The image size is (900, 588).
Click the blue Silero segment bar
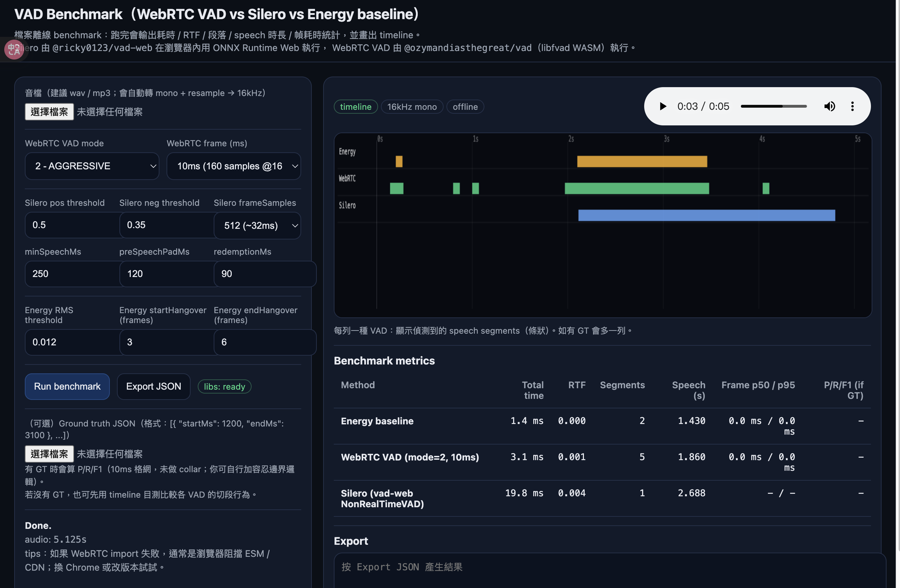[x=706, y=215]
